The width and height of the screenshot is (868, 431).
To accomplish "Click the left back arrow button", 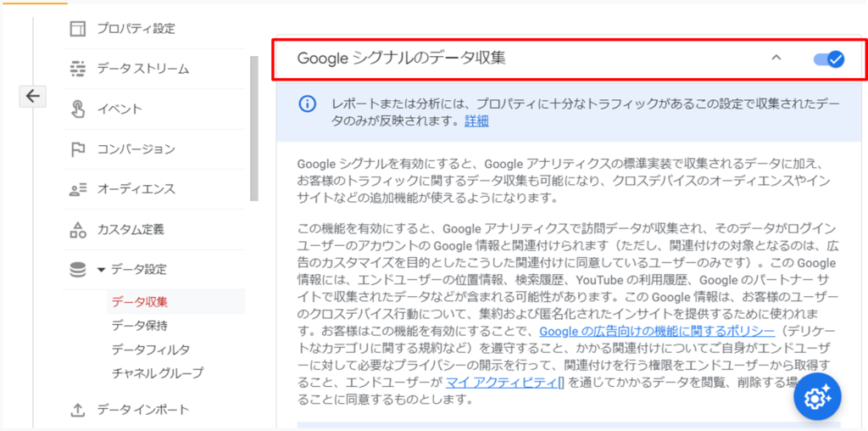I will click(33, 97).
